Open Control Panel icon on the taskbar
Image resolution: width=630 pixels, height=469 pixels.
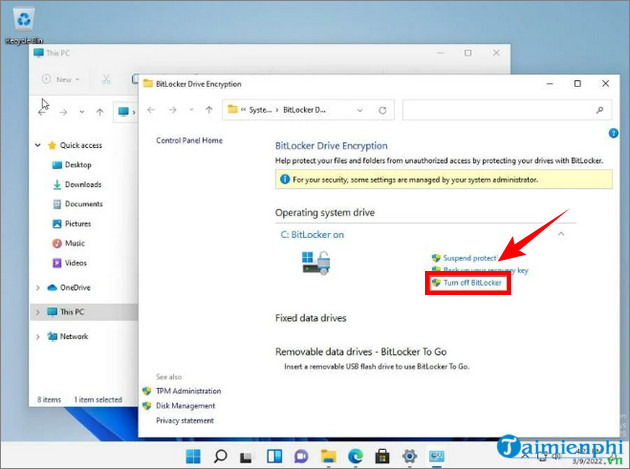click(436, 456)
